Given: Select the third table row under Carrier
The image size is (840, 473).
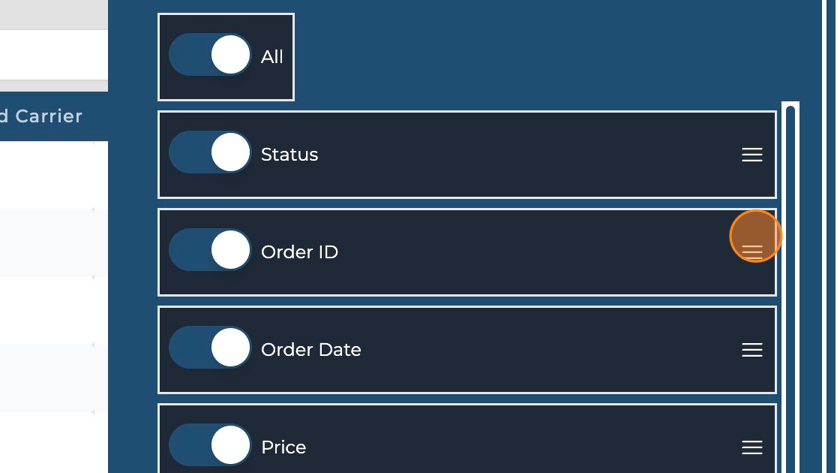Looking at the screenshot, I should point(50,310).
